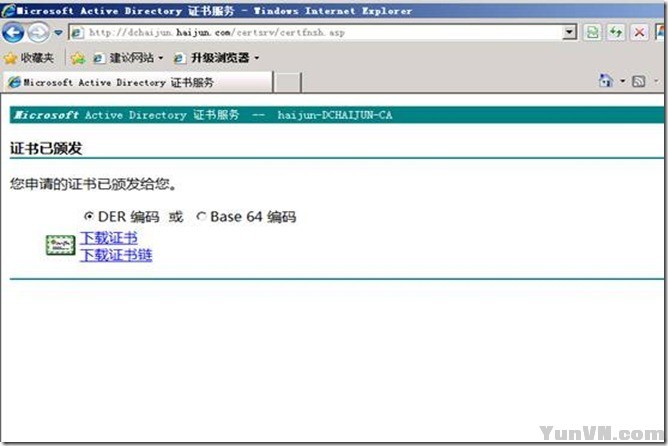This screenshot has width=668, height=446.
Task: Click the haijun-DCHAIJUN-CA banner text
Action: coord(335,115)
